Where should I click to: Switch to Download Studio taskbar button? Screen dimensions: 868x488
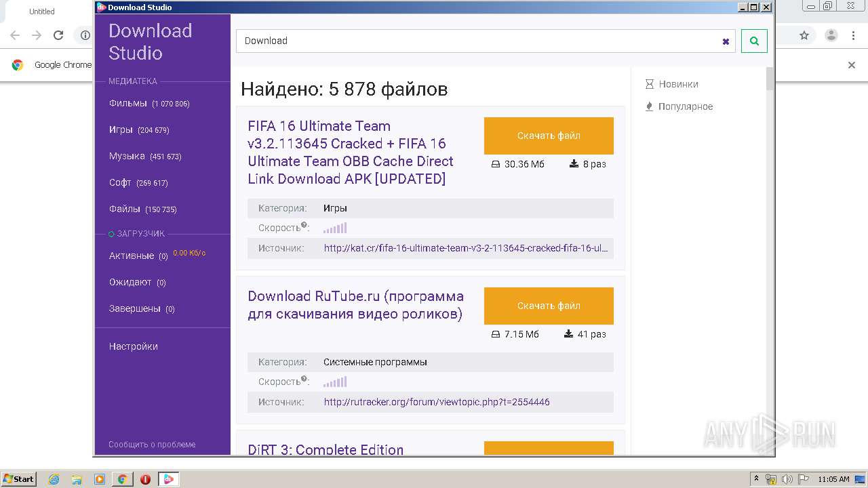[x=168, y=479]
